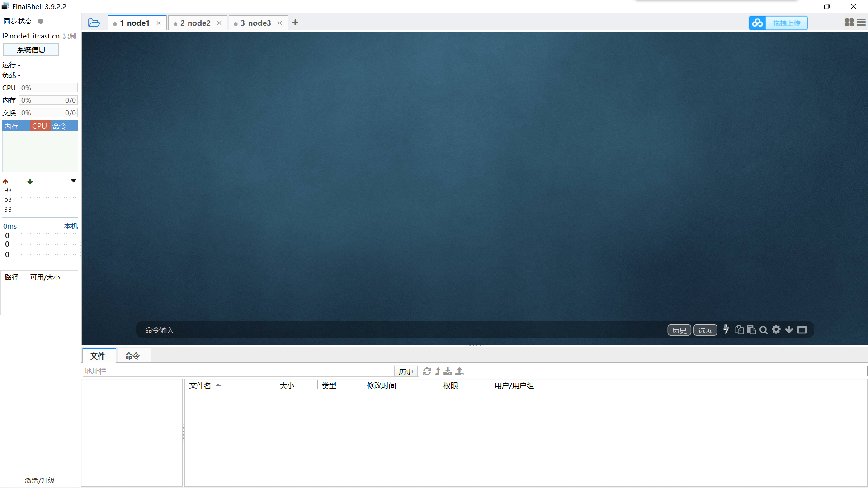Toggle the sync status indicator
Screen dimensions: 868x488
[41, 21]
